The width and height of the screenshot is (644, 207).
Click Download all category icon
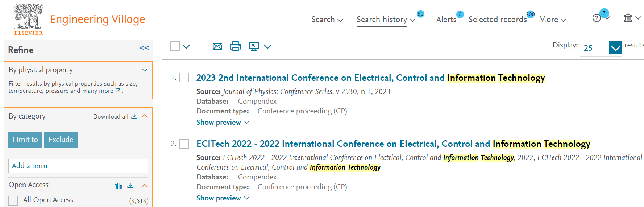point(134,116)
